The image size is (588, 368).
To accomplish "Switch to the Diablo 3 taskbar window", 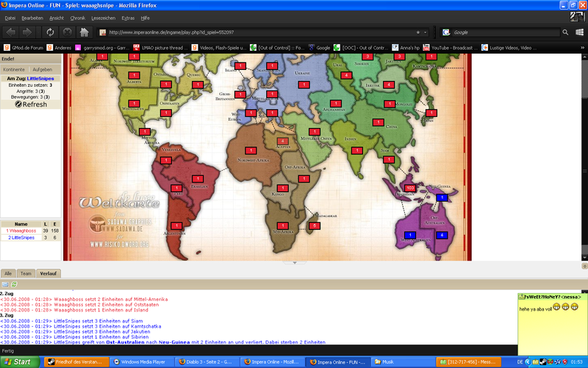I will pos(207,362).
